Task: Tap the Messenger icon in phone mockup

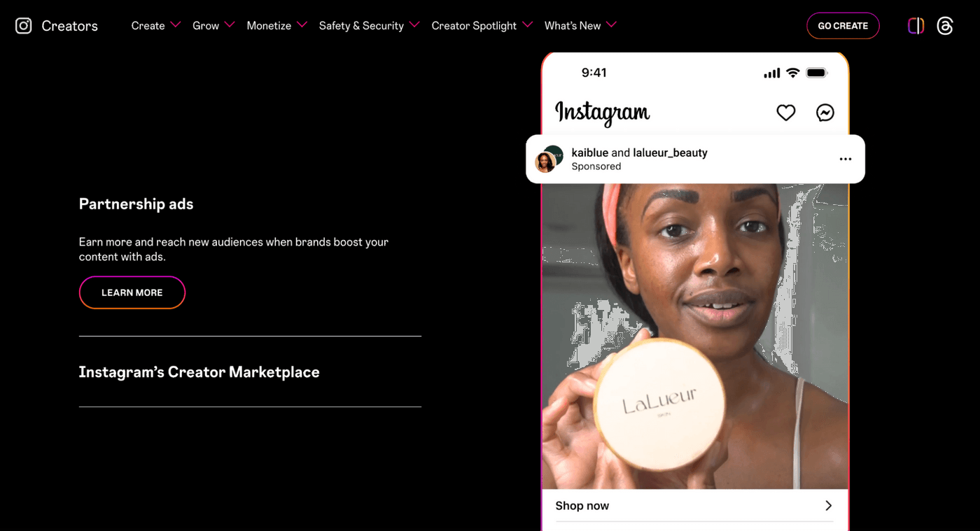Action: click(825, 113)
